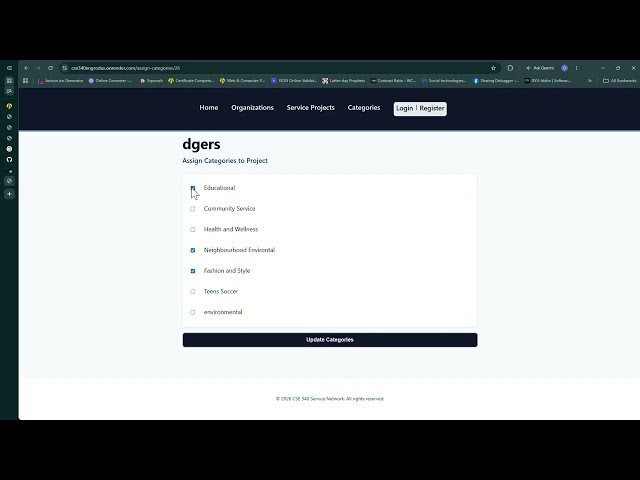Open Social technologies bookmark

point(444,81)
